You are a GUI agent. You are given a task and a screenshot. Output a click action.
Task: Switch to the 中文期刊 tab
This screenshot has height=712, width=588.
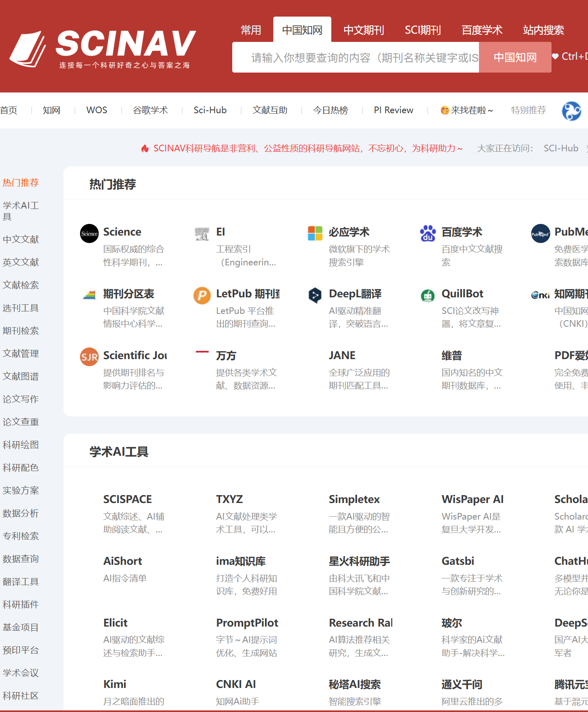click(364, 30)
